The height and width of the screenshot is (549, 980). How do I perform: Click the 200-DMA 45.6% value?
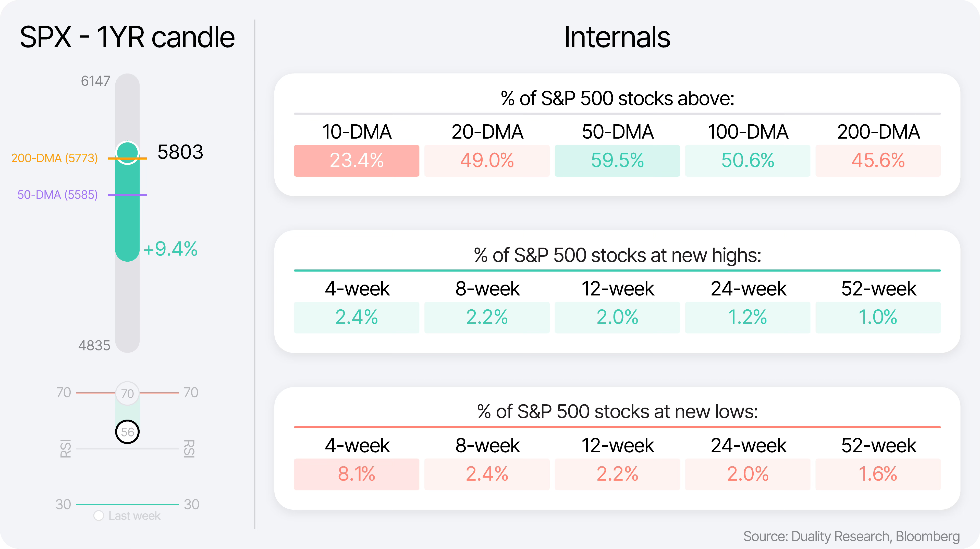[x=878, y=161]
